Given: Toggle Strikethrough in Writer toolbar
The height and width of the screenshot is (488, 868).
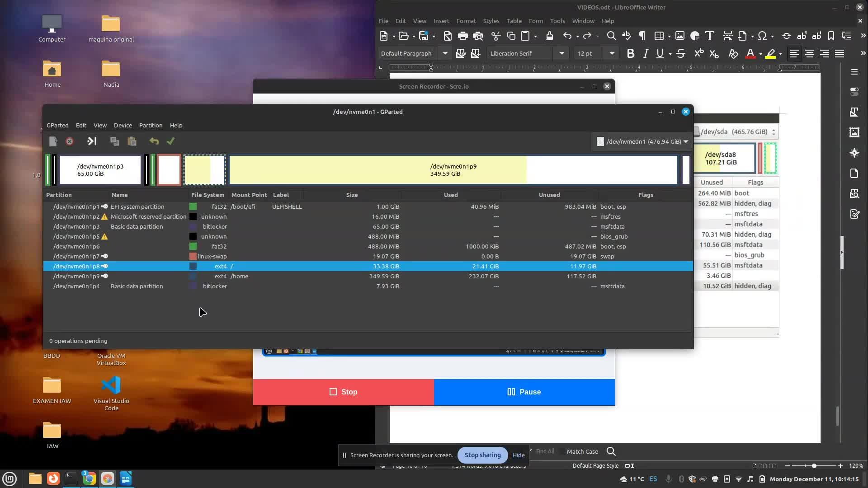Looking at the screenshot, I should (681, 54).
